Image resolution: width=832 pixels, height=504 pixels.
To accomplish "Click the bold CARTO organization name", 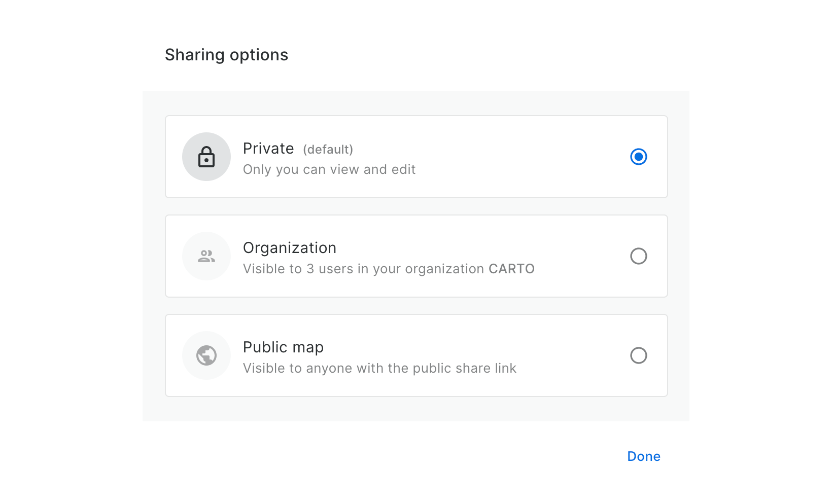I will pyautogui.click(x=511, y=269).
